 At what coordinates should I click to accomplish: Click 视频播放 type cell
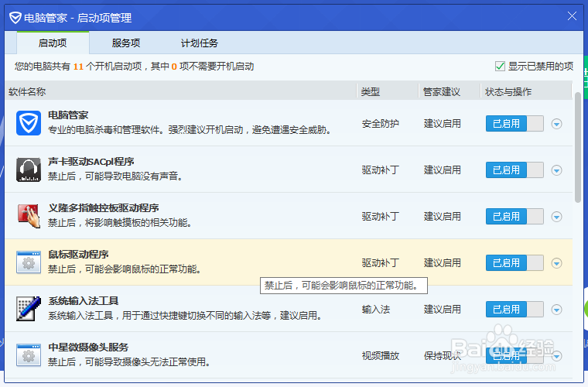click(x=380, y=356)
